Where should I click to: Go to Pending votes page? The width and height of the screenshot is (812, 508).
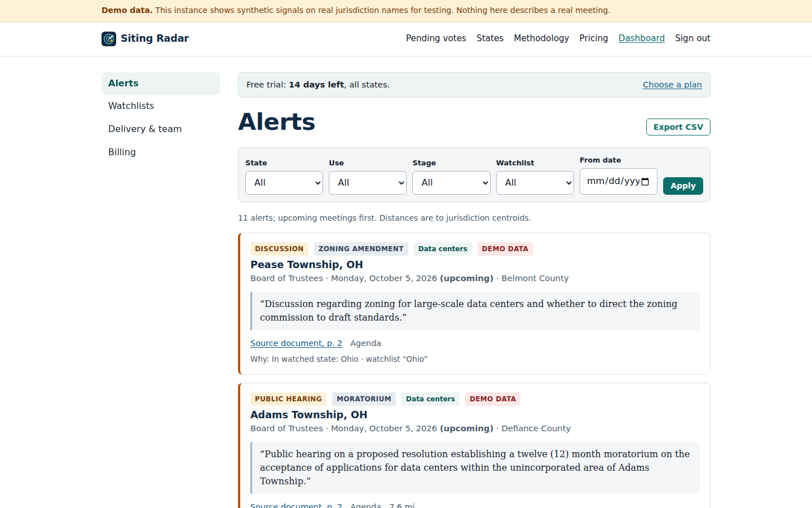pos(436,38)
